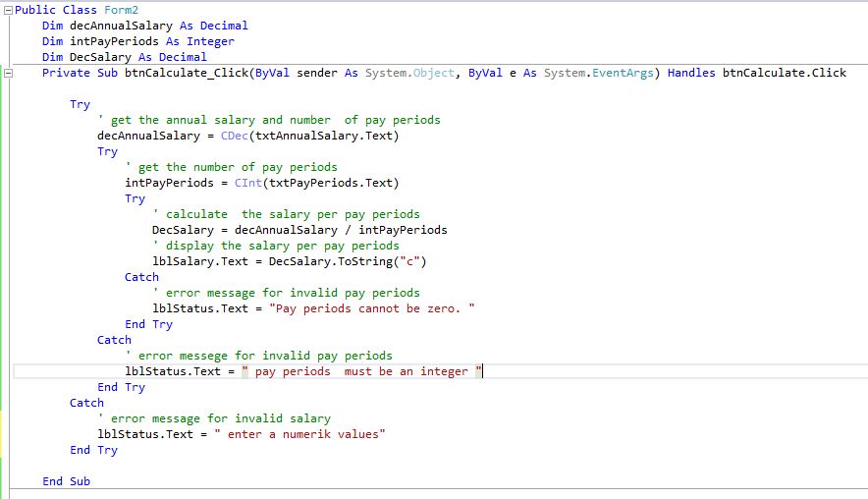Collapse the Public Class Form2 region

pos(8,10)
